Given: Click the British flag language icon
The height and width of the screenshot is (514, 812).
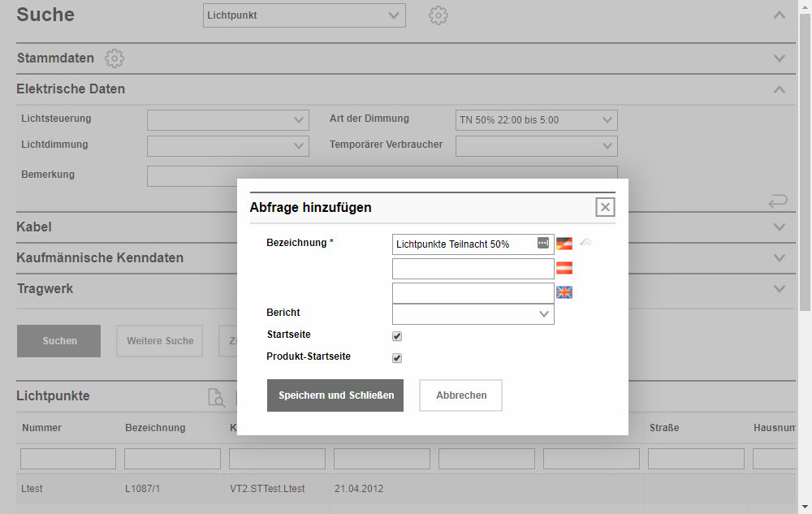Looking at the screenshot, I should tap(564, 292).
